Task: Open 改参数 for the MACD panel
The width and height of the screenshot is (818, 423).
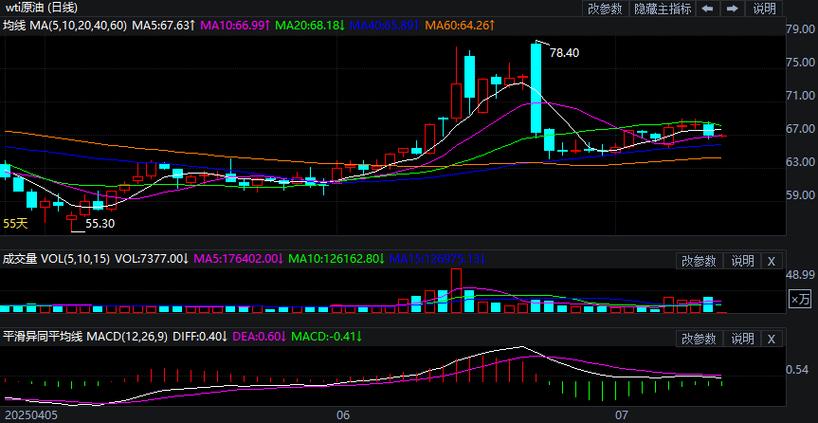Action: click(x=699, y=337)
